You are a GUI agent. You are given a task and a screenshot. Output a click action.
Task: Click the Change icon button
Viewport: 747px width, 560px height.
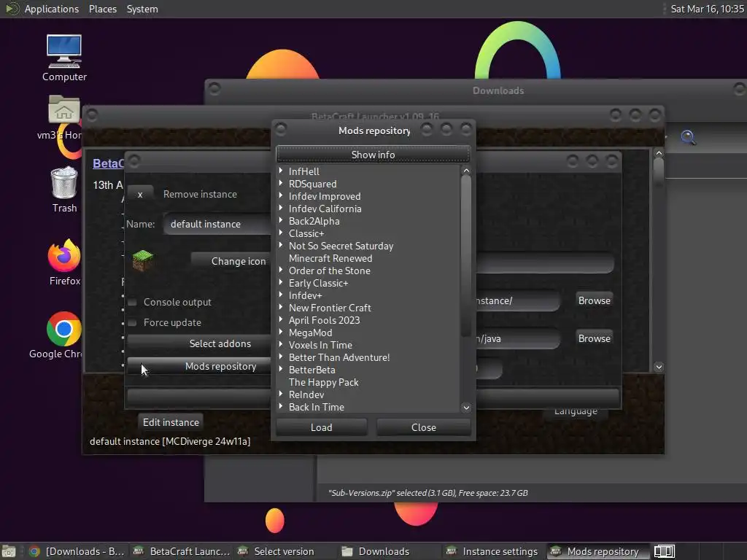pos(233,261)
